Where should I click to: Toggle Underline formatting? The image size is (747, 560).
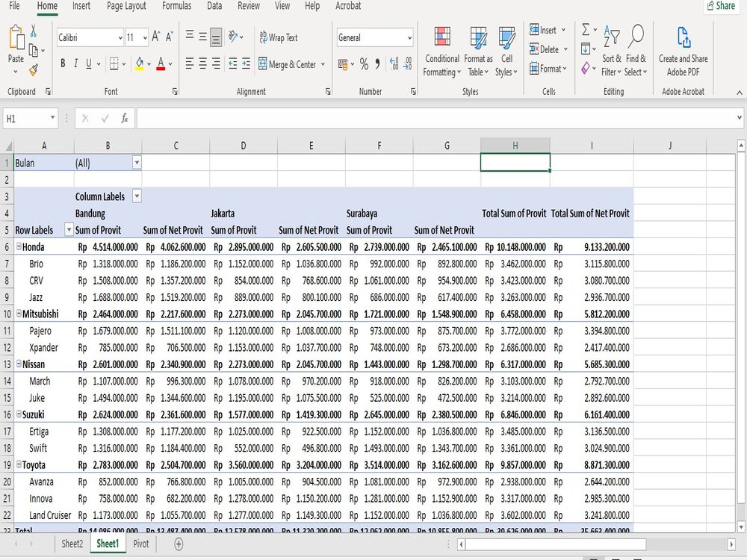(89, 63)
